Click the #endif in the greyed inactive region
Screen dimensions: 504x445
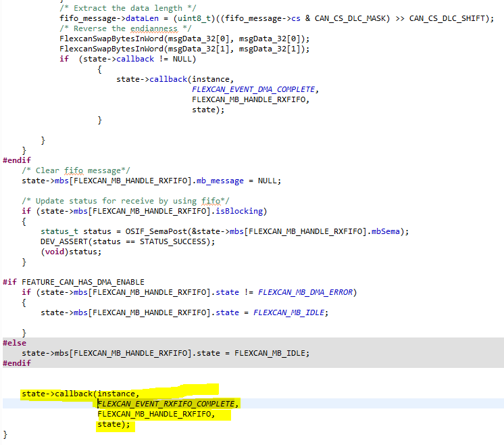click(17, 363)
